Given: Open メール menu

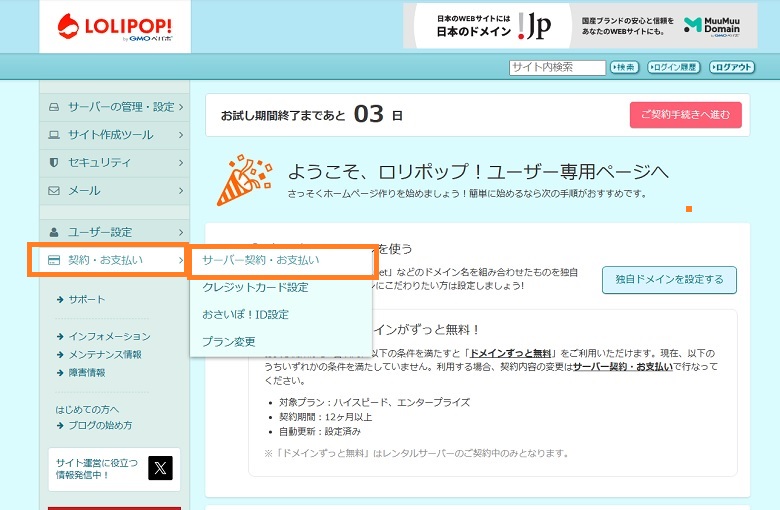Looking at the screenshot, I should click(114, 191).
